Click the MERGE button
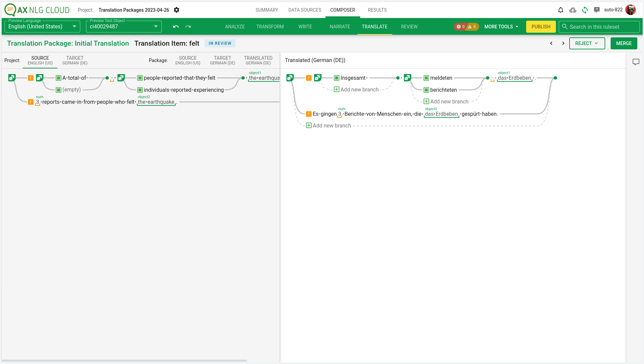 click(x=624, y=43)
